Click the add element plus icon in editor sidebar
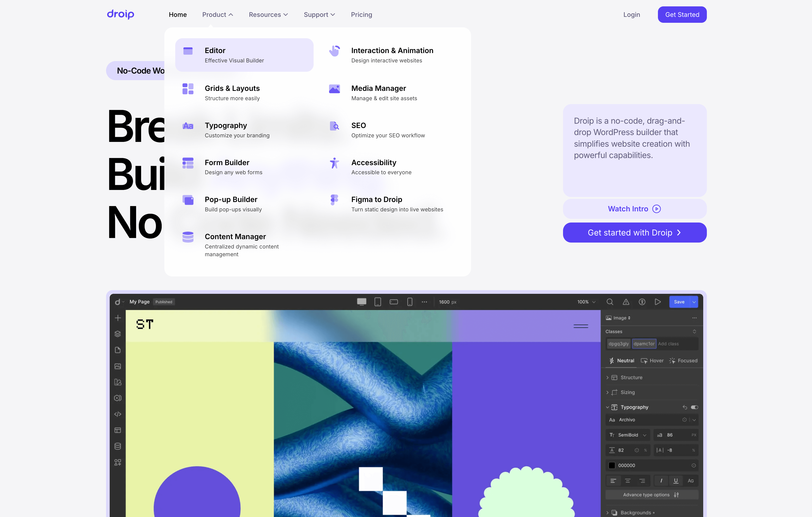The image size is (812, 517). coord(118,318)
